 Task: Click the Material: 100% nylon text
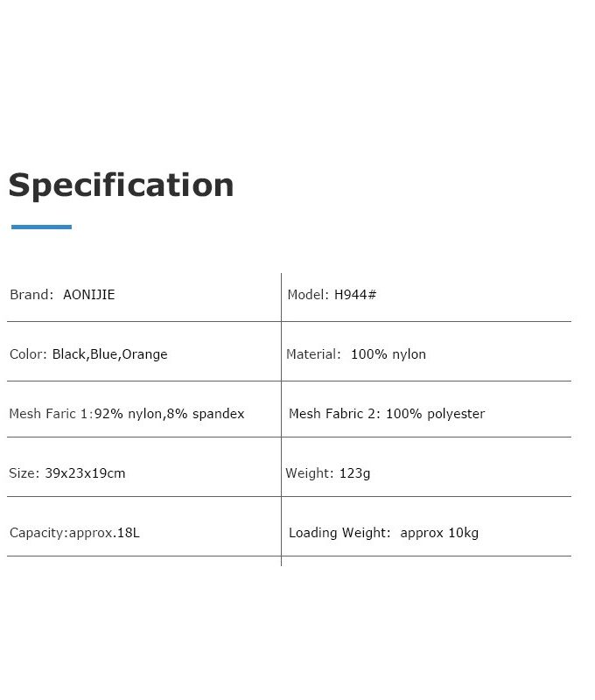(356, 354)
